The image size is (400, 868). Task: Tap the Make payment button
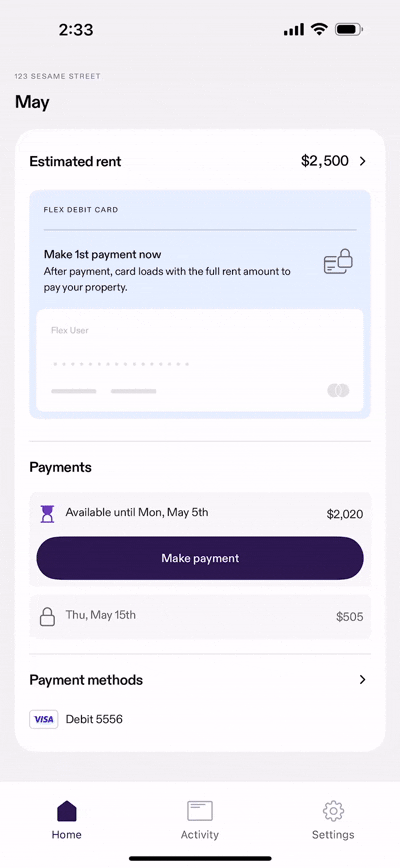click(200, 558)
